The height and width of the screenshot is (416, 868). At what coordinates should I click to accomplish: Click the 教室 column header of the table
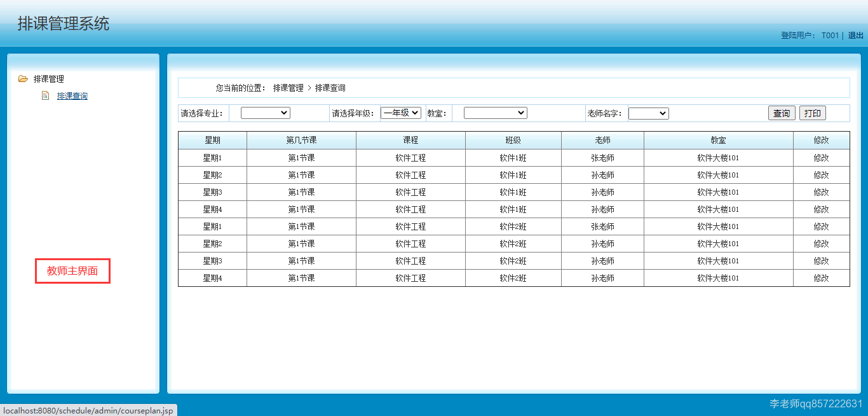point(718,140)
